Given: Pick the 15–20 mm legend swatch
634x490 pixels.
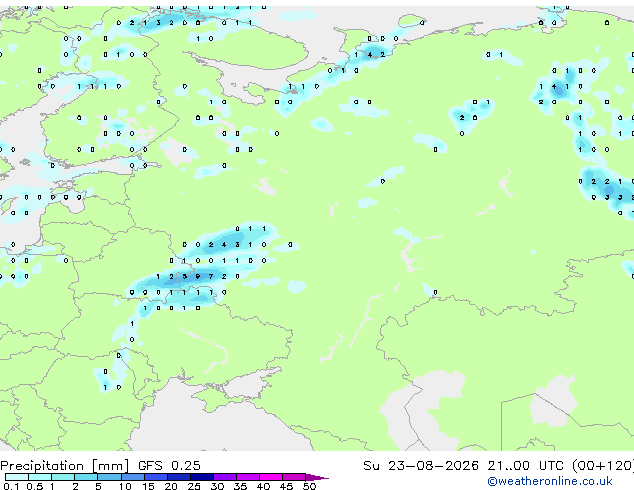Looking at the screenshot, I should coord(156,477).
